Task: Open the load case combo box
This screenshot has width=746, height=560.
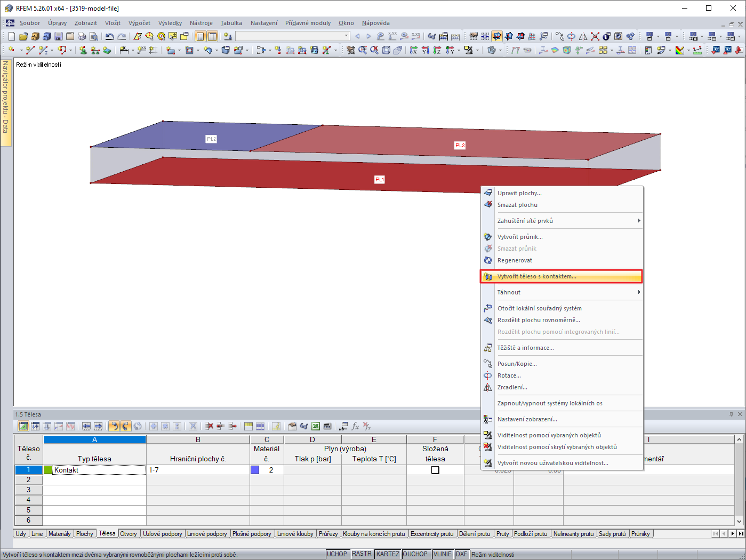Action: [x=293, y=36]
